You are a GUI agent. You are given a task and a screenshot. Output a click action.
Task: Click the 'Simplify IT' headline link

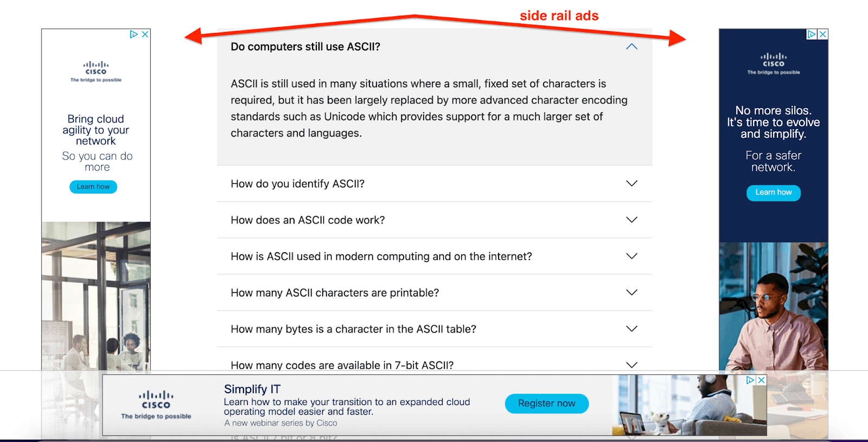click(x=251, y=389)
